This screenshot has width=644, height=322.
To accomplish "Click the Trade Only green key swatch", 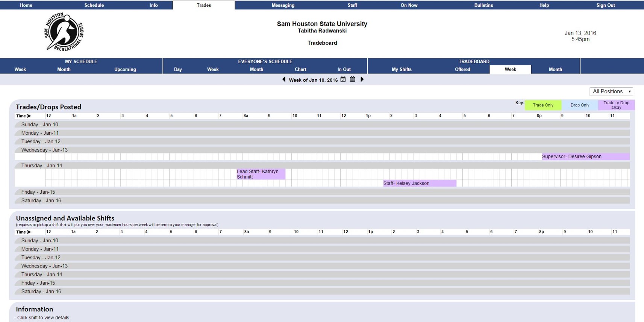I will (543, 105).
